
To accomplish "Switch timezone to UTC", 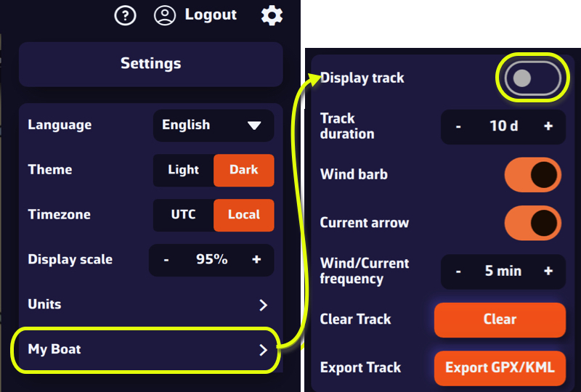I will pos(183,215).
